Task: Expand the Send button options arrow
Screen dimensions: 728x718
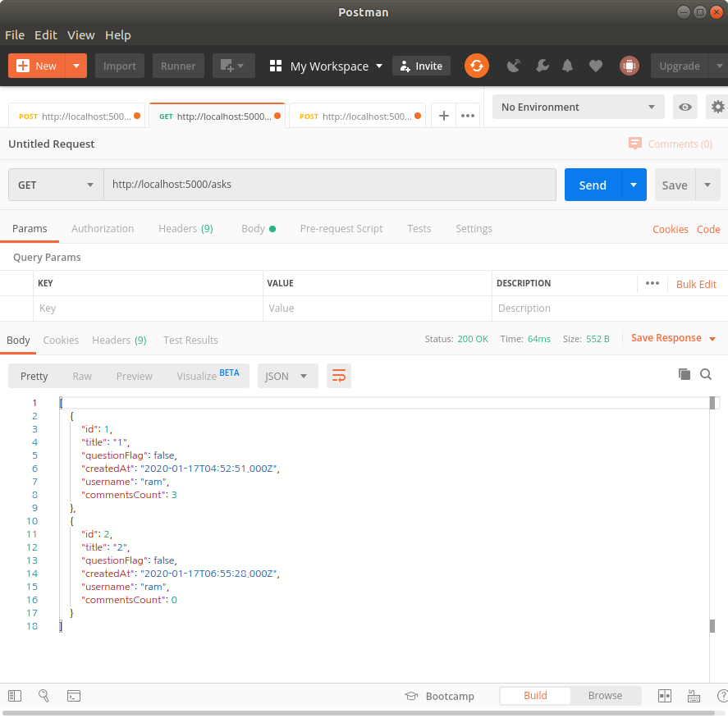Action: click(x=634, y=185)
